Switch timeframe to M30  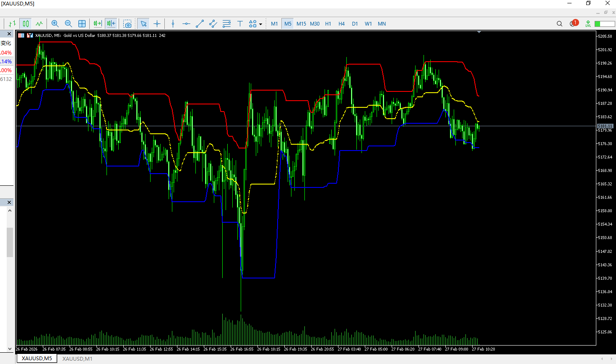(x=314, y=24)
